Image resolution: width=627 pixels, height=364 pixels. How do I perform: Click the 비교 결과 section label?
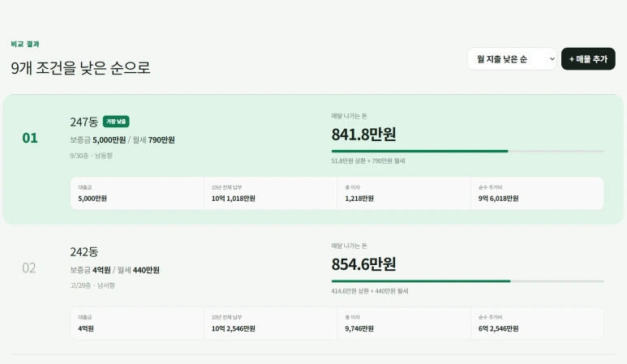(x=25, y=44)
